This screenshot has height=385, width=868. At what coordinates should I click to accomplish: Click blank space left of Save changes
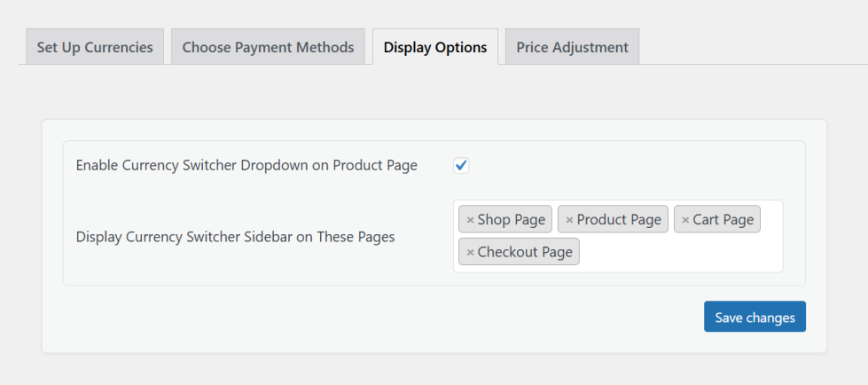click(x=443, y=317)
